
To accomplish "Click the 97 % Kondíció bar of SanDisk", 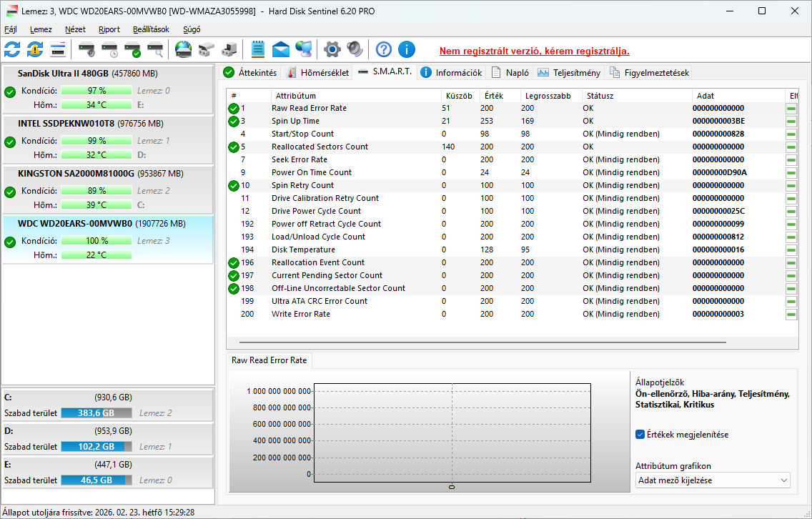I will [x=96, y=91].
